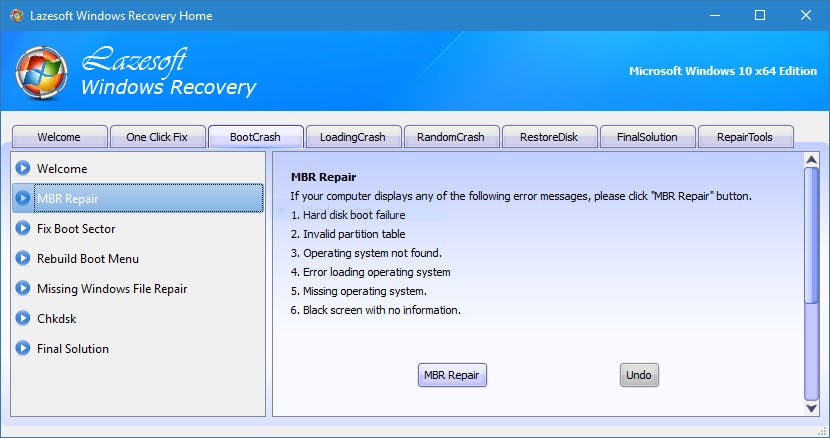Click 'Black screen with no information.' line
The image size is (830, 438).
point(375,310)
